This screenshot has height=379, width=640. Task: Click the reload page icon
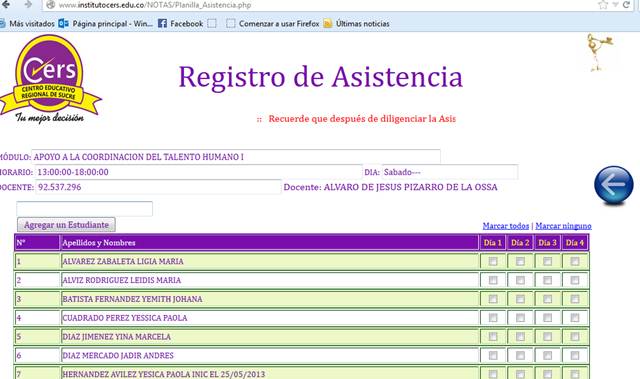(626, 5)
